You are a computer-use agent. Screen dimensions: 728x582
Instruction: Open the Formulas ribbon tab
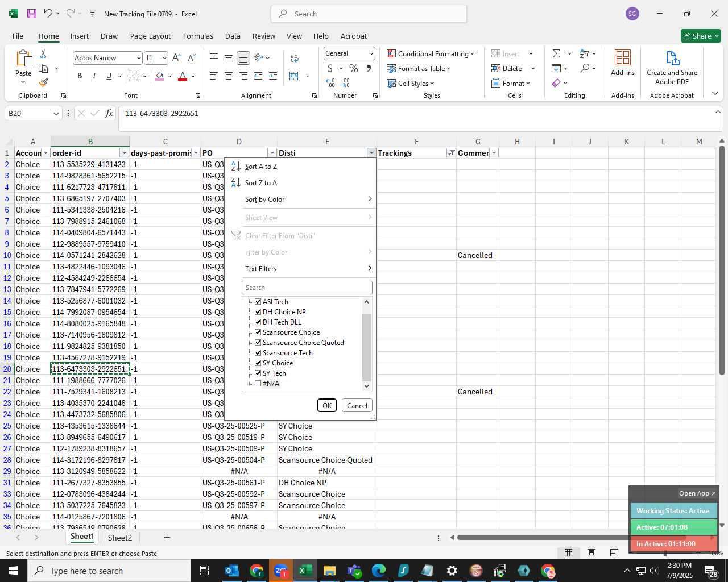click(198, 36)
